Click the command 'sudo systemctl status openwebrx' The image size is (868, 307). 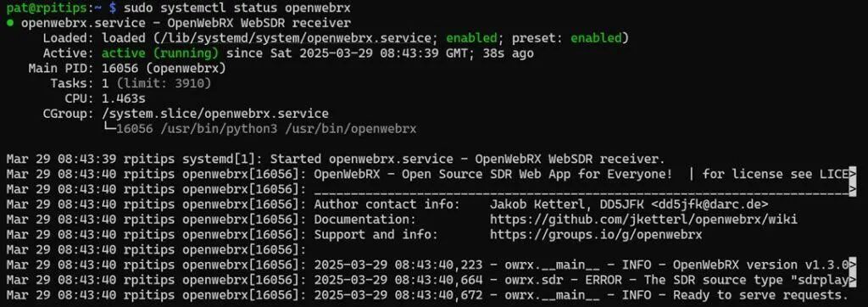coord(237,8)
